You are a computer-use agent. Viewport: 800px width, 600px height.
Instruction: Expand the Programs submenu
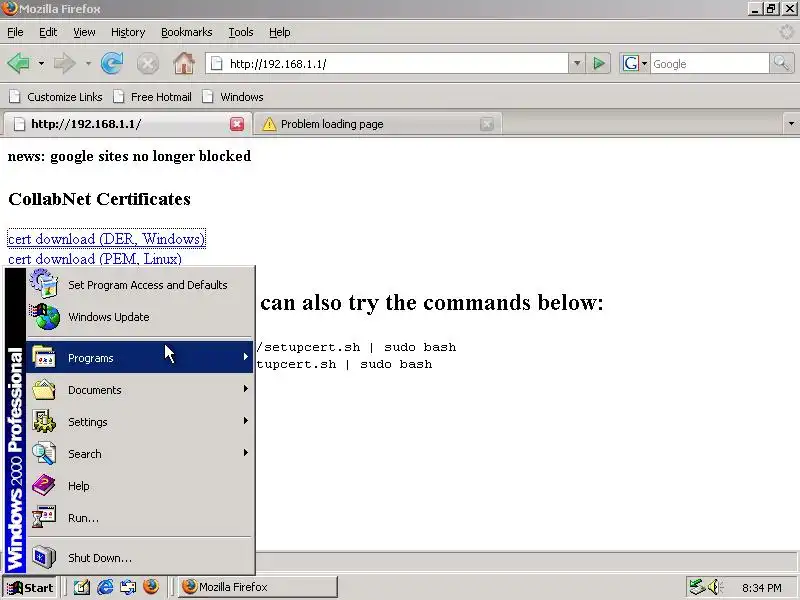[140, 358]
